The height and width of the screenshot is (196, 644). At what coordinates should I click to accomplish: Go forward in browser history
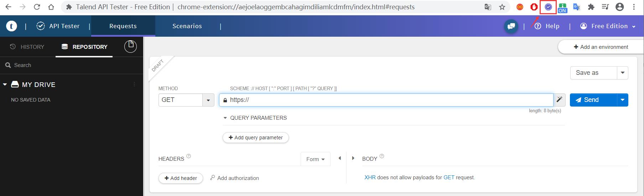22,7
